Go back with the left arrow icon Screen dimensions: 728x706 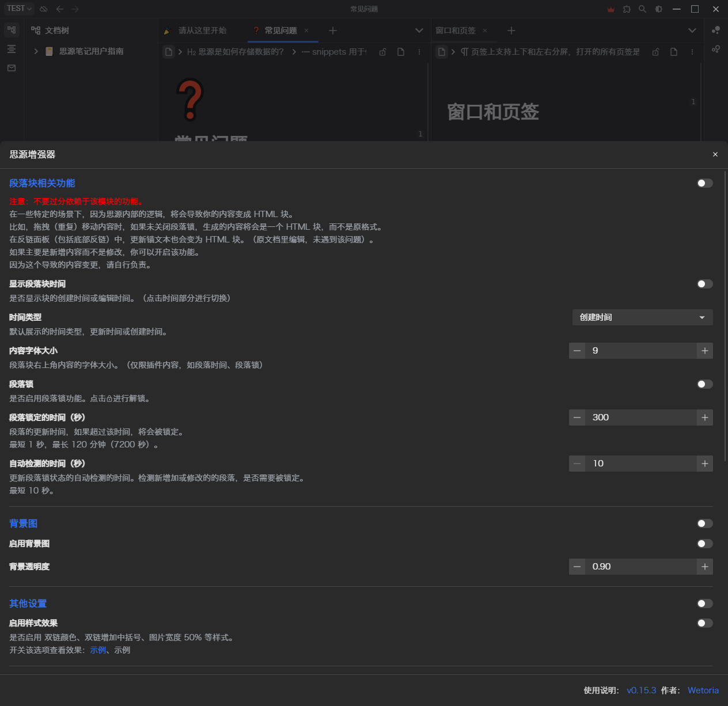[60, 9]
